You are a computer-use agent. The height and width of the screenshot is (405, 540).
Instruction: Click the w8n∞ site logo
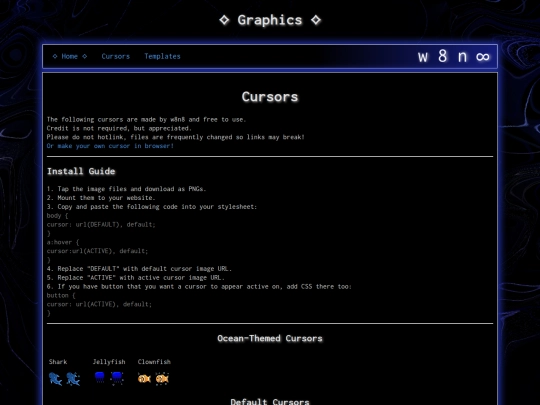click(x=454, y=56)
